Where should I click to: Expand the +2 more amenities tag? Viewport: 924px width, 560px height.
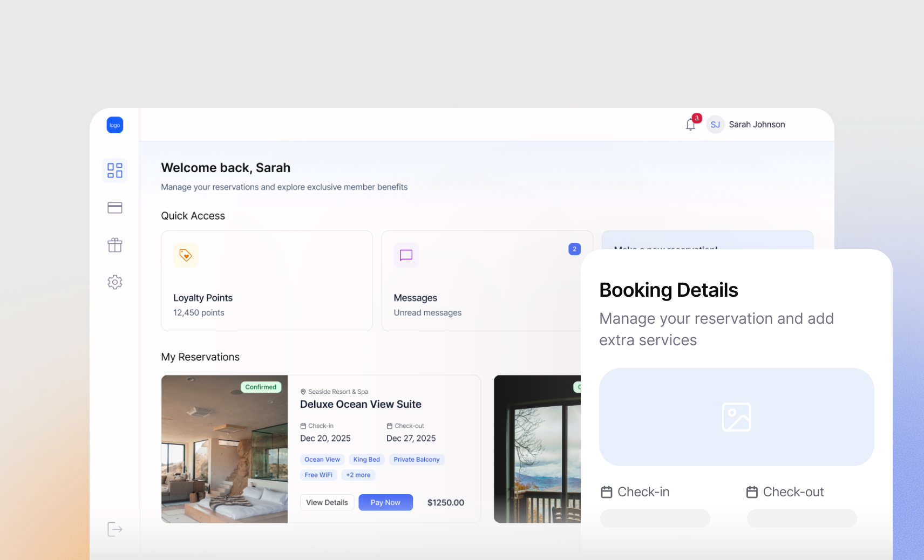click(x=358, y=475)
